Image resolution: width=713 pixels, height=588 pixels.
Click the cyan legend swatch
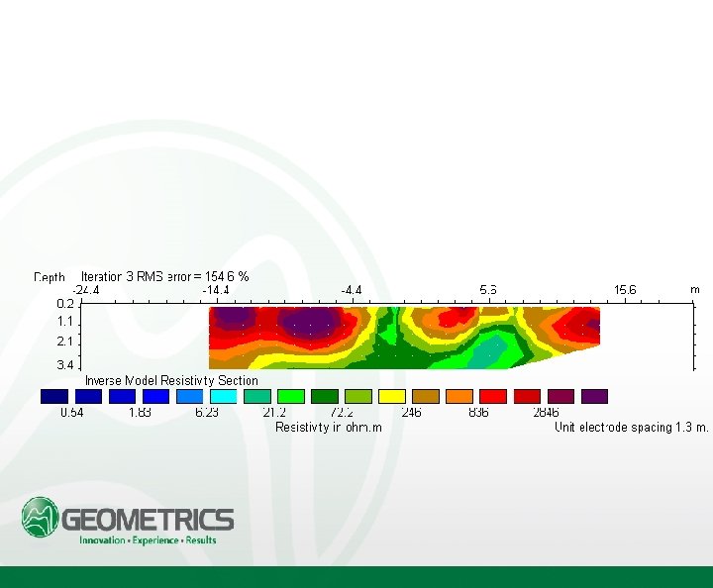[223, 396]
